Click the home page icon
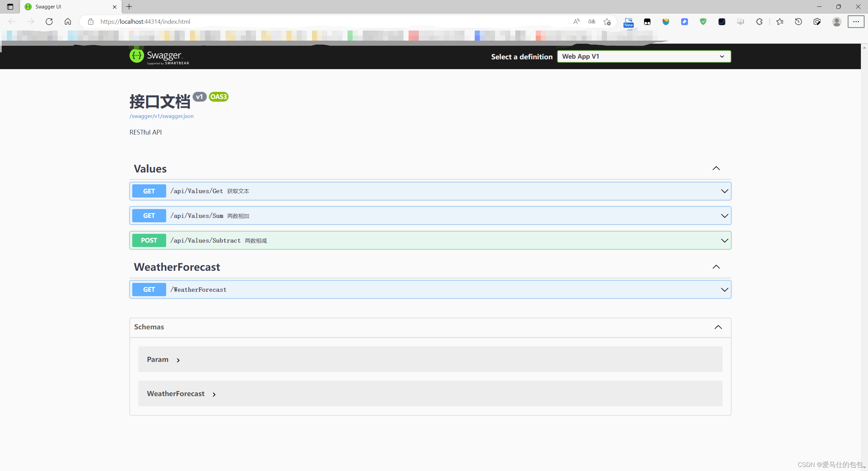 (68, 22)
